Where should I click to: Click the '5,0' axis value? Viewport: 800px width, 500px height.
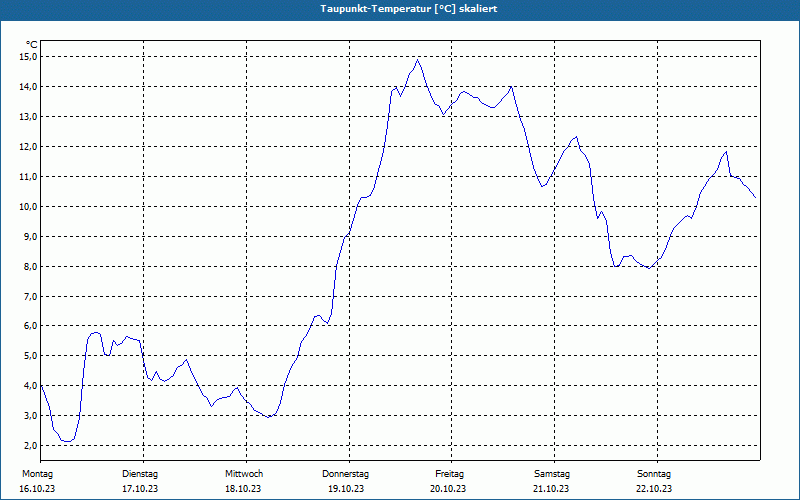[31, 356]
